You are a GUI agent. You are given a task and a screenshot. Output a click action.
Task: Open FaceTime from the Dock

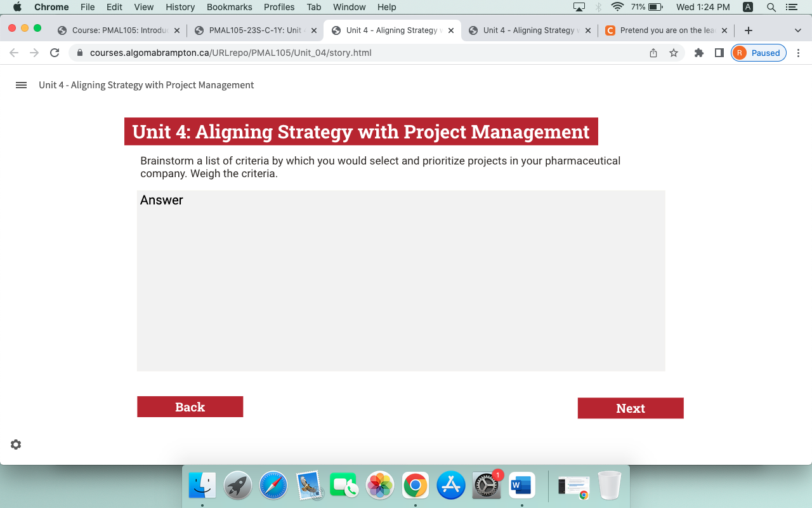point(344,486)
